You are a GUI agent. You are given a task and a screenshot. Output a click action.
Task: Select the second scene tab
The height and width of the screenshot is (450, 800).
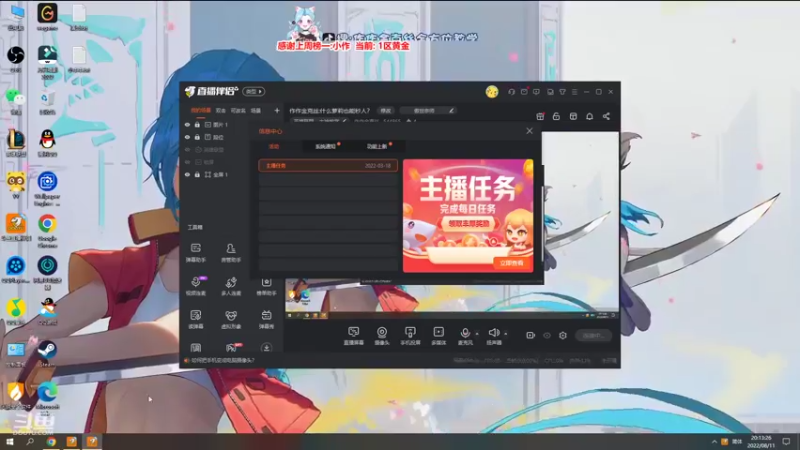(x=220, y=111)
